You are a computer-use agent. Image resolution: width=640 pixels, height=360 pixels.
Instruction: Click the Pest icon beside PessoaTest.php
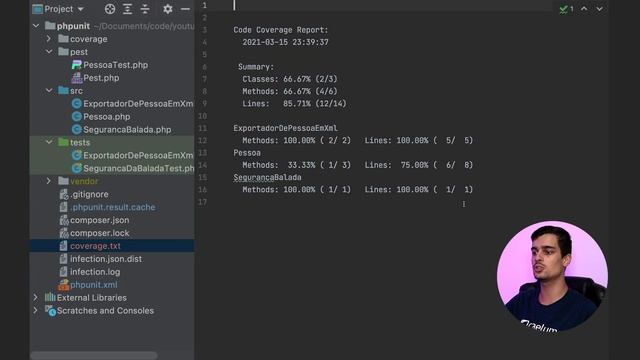(x=76, y=65)
